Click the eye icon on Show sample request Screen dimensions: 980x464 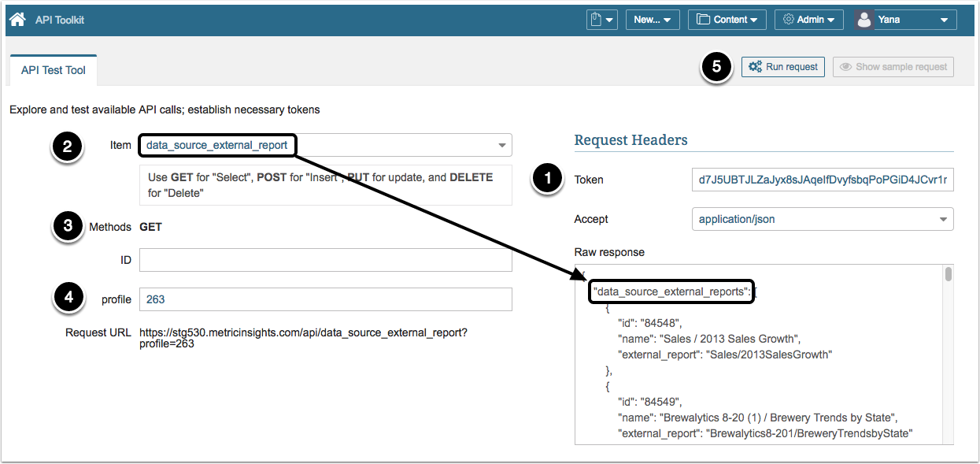[845, 67]
